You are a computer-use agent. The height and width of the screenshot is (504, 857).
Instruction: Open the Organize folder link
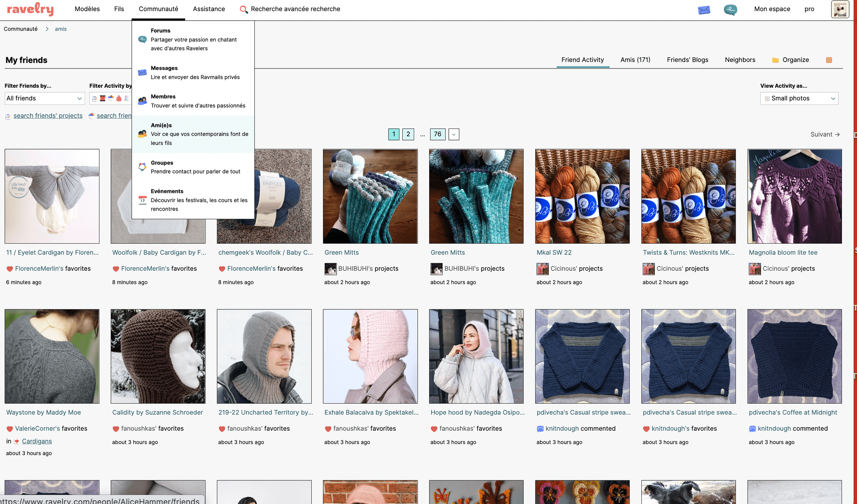click(790, 60)
